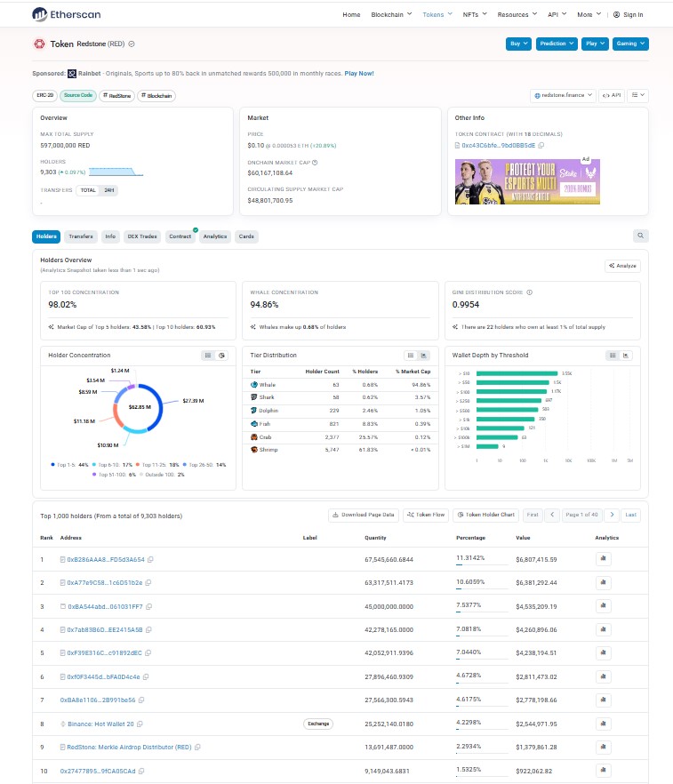Copy address 0xA77e9C58...1c6D51b2e
Image resolution: width=673 pixels, height=784 pixels.
pyautogui.click(x=148, y=583)
